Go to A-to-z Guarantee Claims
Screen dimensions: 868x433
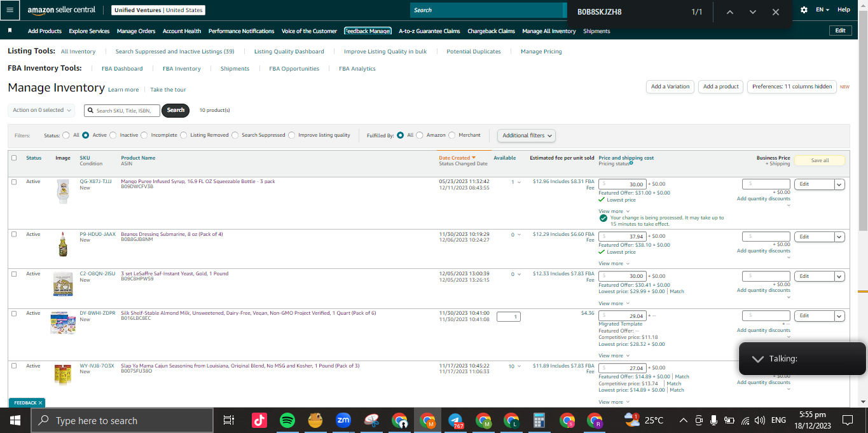coord(429,31)
